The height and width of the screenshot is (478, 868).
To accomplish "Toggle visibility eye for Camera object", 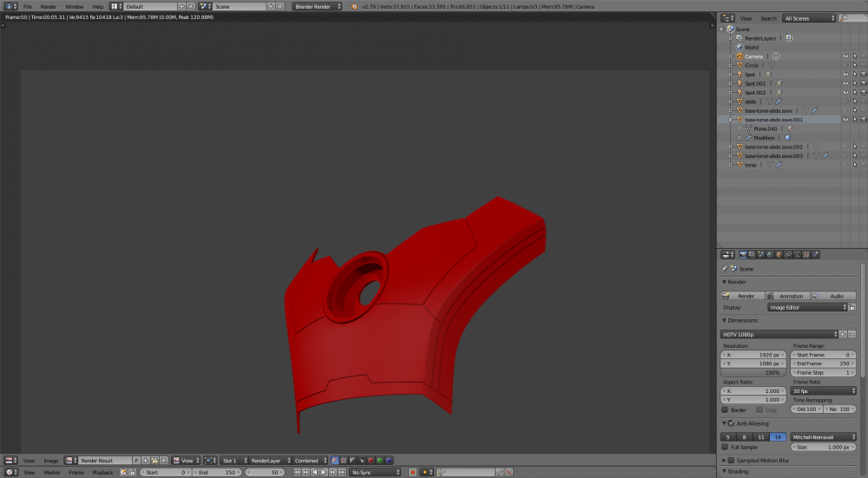I will pyautogui.click(x=845, y=56).
